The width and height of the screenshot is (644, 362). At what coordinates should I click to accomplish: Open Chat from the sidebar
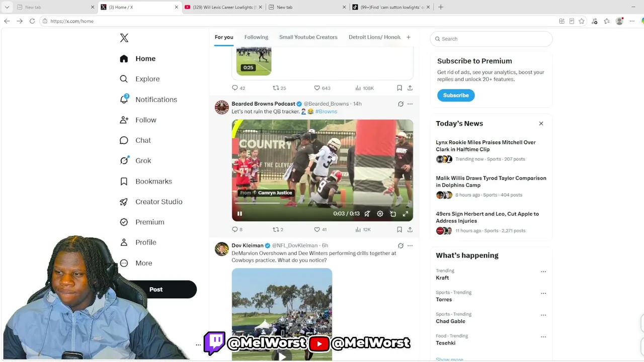[135, 140]
